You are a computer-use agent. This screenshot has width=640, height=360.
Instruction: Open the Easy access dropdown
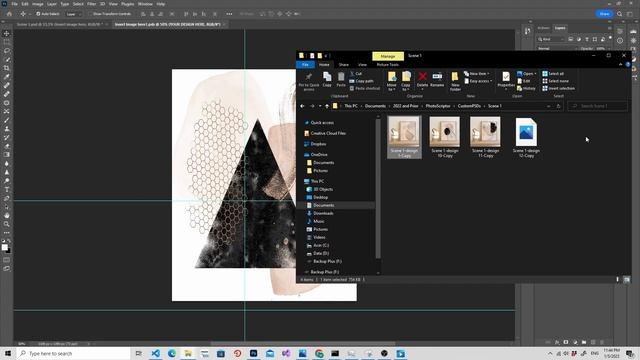[x=478, y=81]
